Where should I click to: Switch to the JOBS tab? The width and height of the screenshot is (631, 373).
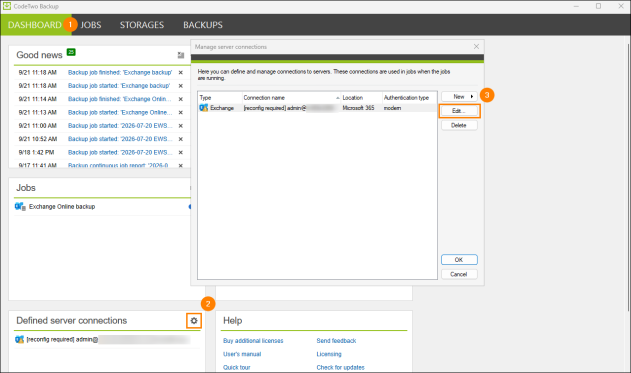[91, 25]
